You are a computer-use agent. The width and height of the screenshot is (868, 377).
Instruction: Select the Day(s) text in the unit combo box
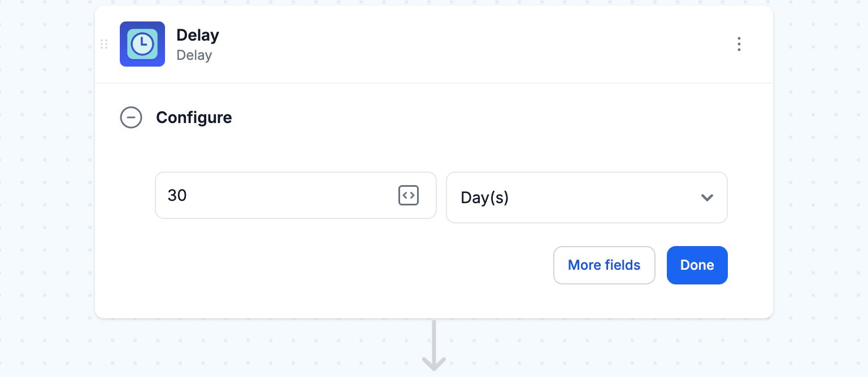point(485,198)
